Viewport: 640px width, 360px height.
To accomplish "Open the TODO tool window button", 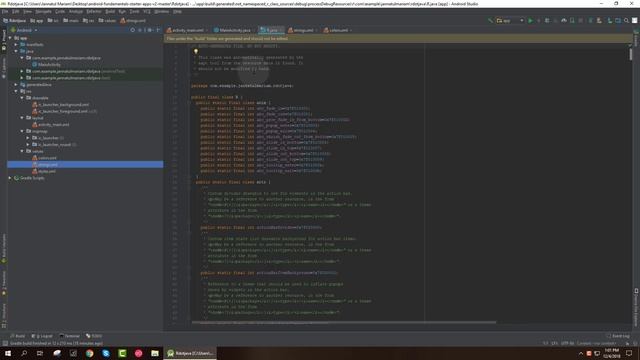I will pyautogui.click(x=94, y=336).
